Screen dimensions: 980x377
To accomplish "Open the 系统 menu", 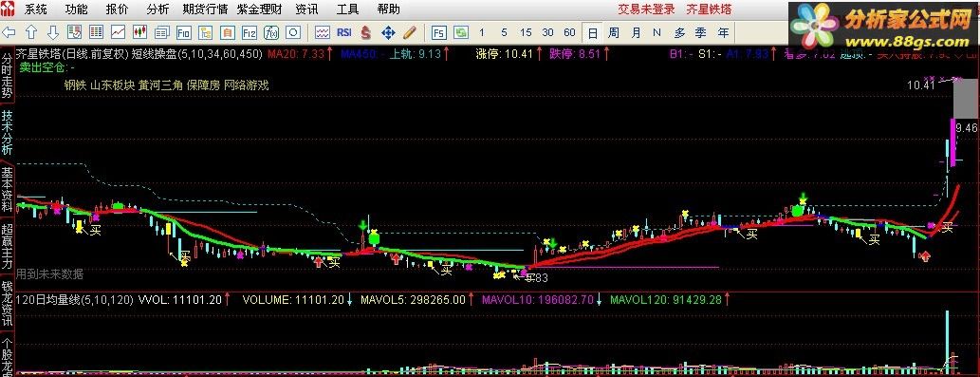I will pyautogui.click(x=36, y=9).
